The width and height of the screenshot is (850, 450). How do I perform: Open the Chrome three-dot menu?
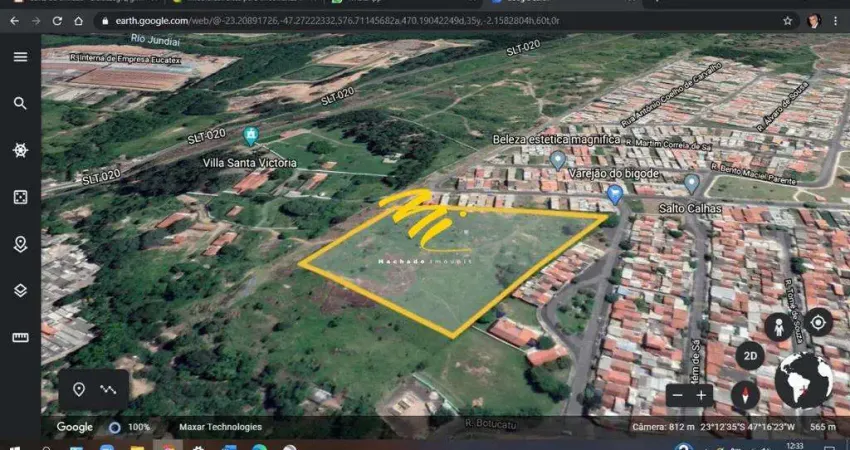click(x=835, y=21)
